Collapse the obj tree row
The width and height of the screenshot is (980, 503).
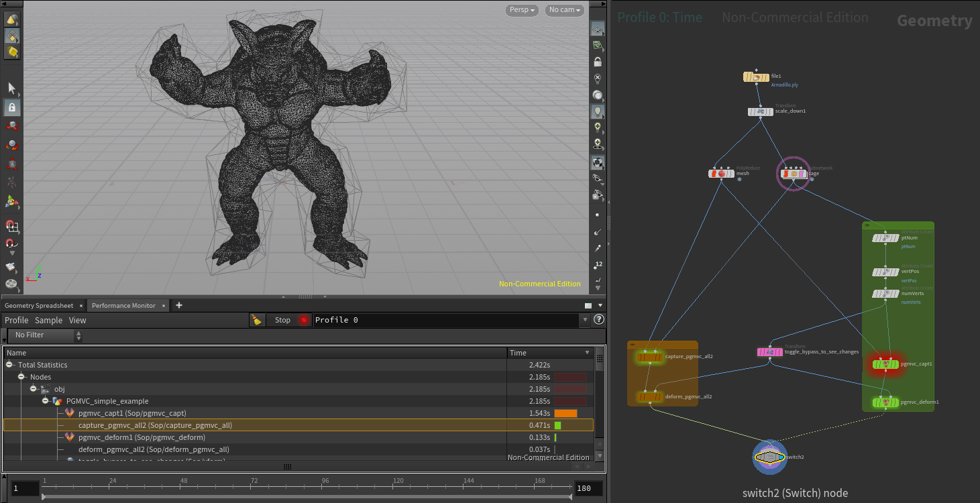[34, 389]
